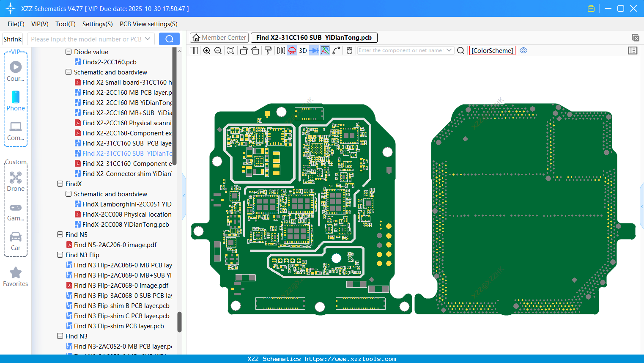Viewport: 644px width, 363px height.
Task: Collapse the Find N3 Flip node
Action: tap(60, 255)
